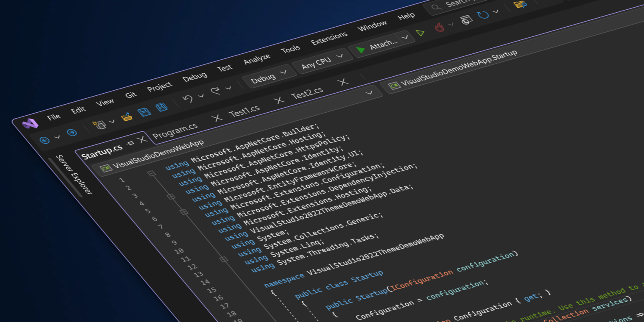Open the Analyze menu

(x=257, y=59)
